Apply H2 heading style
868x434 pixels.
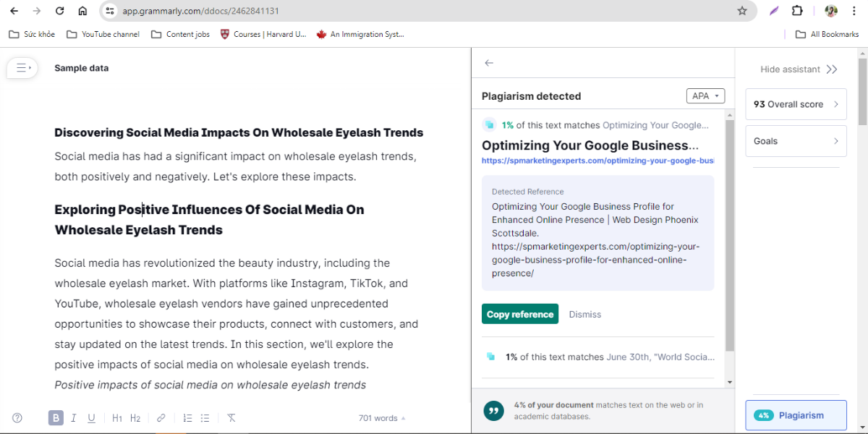135,418
